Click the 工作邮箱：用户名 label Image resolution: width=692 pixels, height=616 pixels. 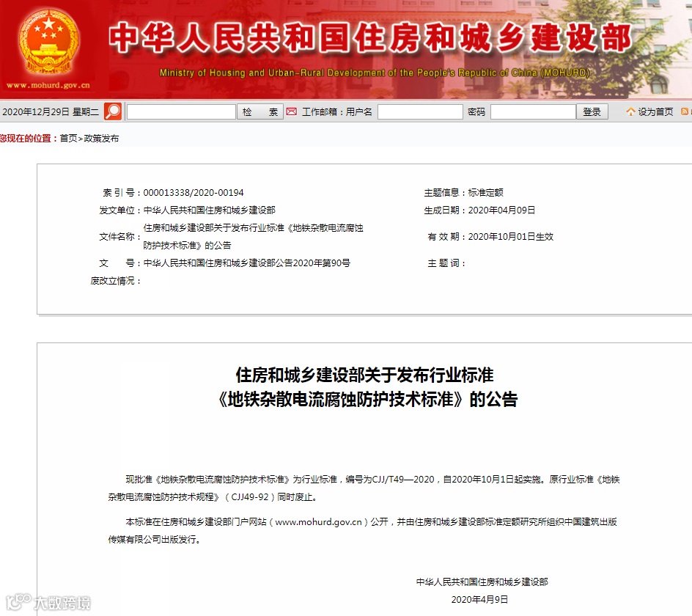tap(336, 111)
